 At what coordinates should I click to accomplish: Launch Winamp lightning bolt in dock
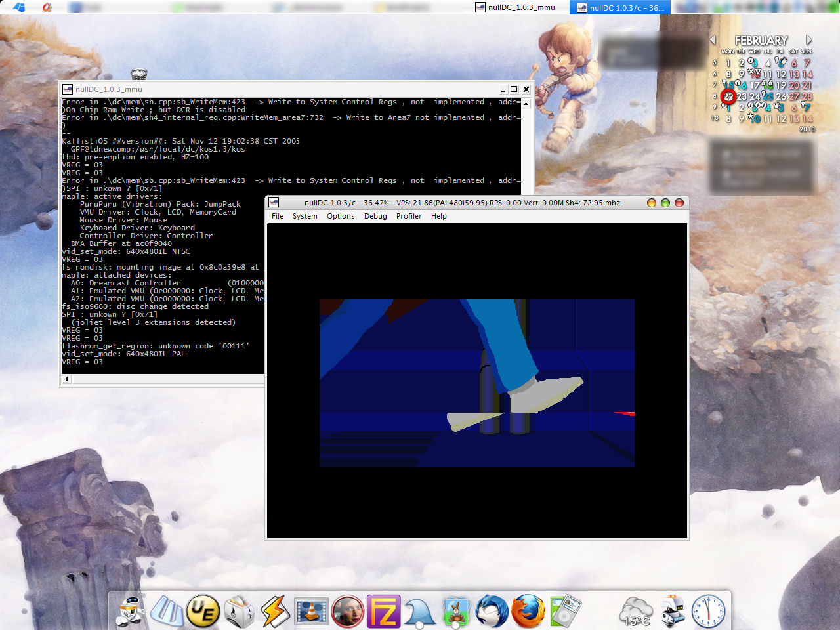coord(275,611)
